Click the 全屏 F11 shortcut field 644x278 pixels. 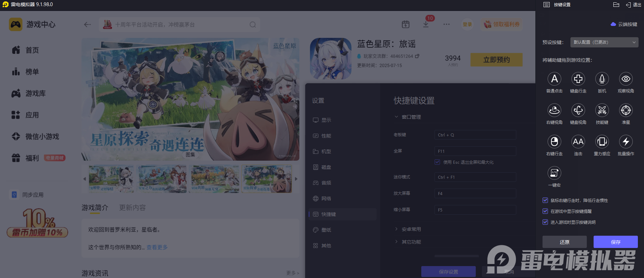pos(475,151)
